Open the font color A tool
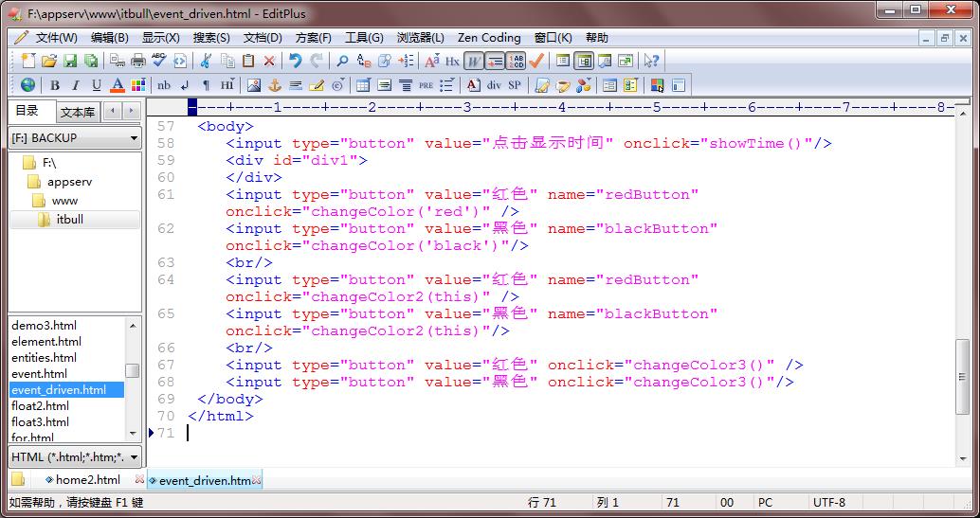The height and width of the screenshot is (518, 980). 117,84
